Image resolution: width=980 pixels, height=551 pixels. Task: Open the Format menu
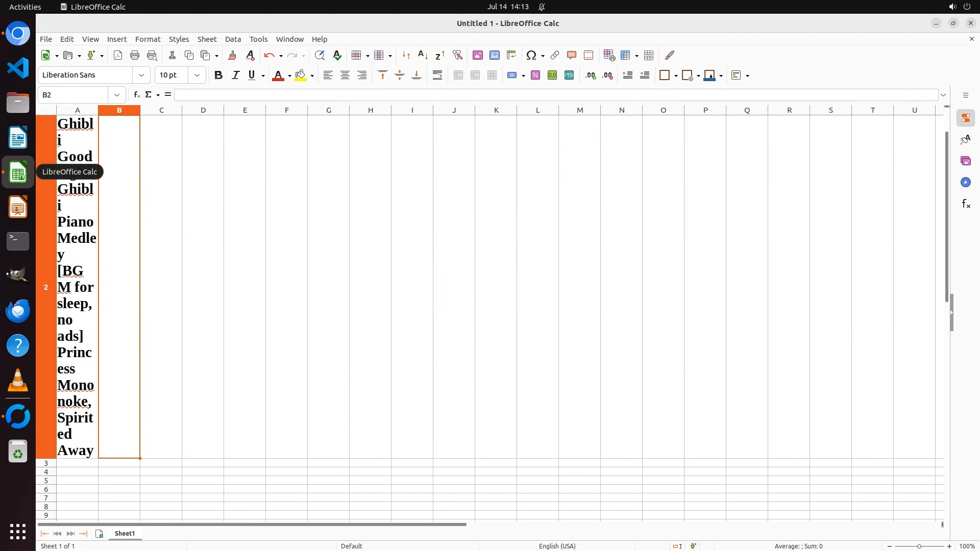(x=148, y=39)
